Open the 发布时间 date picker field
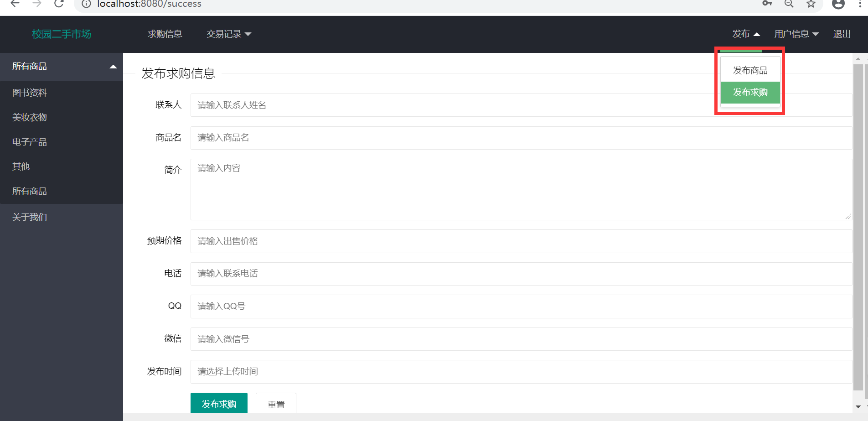 pos(521,372)
